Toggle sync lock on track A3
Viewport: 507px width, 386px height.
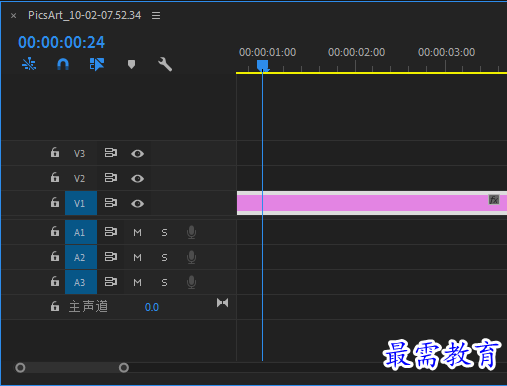pyautogui.click(x=111, y=281)
